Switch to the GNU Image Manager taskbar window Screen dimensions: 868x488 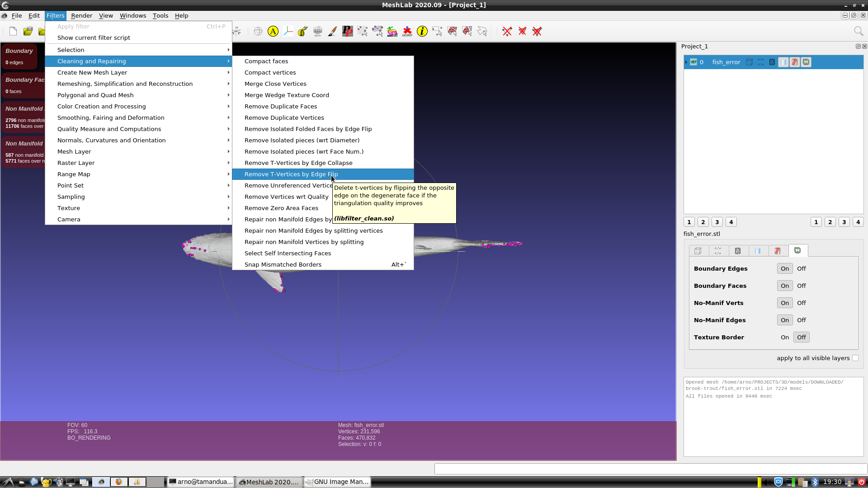pyautogui.click(x=337, y=482)
